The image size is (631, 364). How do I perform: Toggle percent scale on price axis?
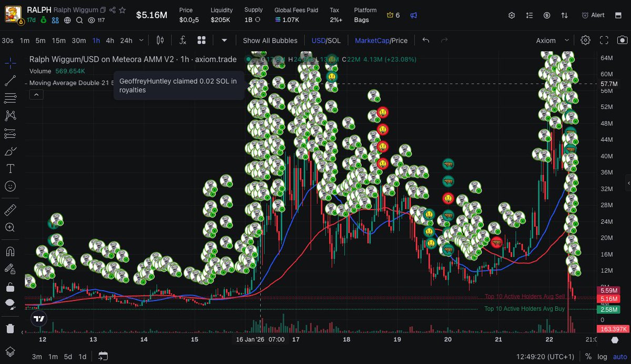coord(588,357)
